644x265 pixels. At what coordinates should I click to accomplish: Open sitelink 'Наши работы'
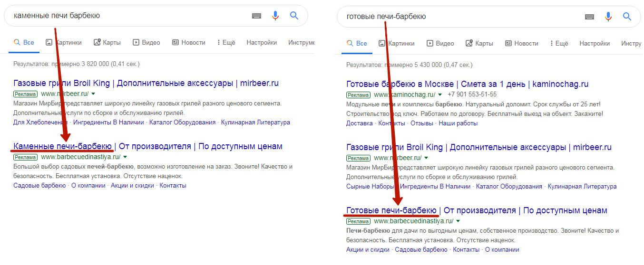coord(458,123)
